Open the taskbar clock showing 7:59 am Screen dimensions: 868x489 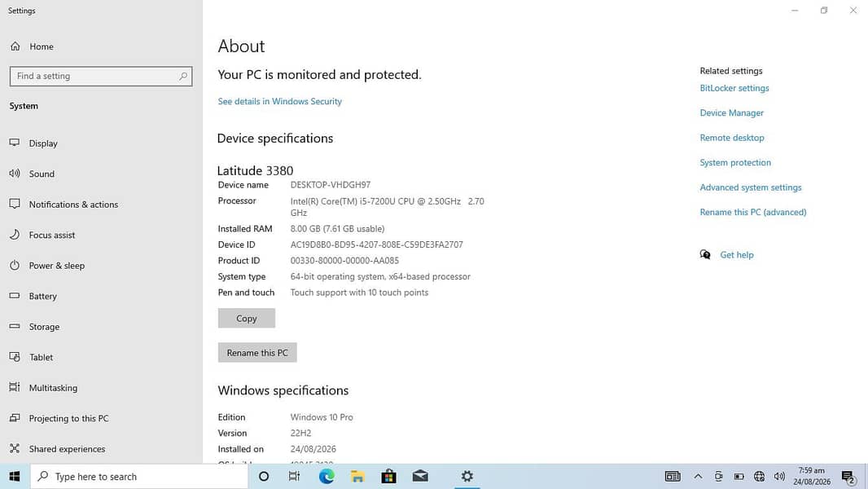click(812, 476)
